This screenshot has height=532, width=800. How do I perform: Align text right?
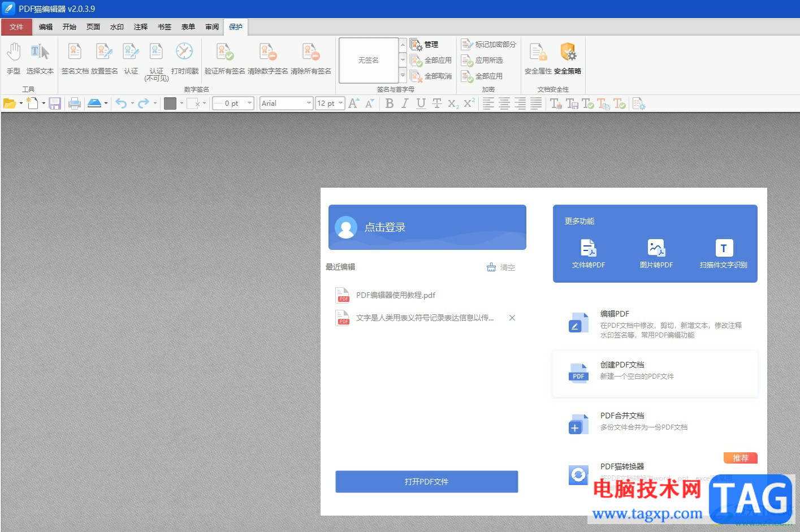tap(520, 103)
